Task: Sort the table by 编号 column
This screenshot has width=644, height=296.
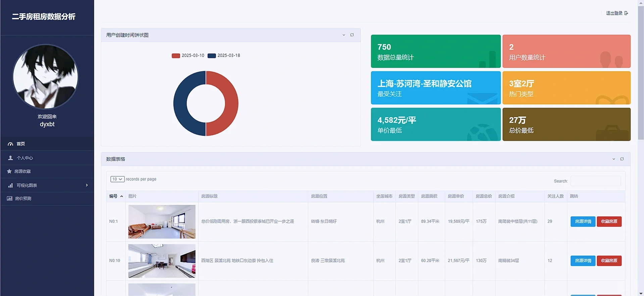Action: coord(116,196)
